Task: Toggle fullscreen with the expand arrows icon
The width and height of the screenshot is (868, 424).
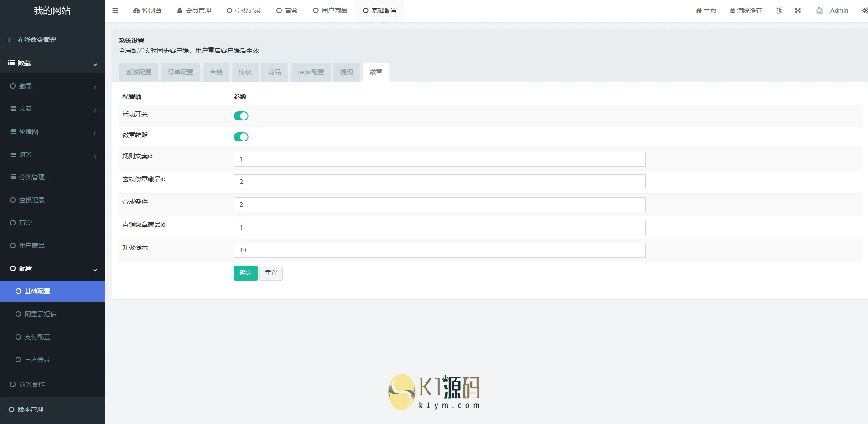Action: 798,10
